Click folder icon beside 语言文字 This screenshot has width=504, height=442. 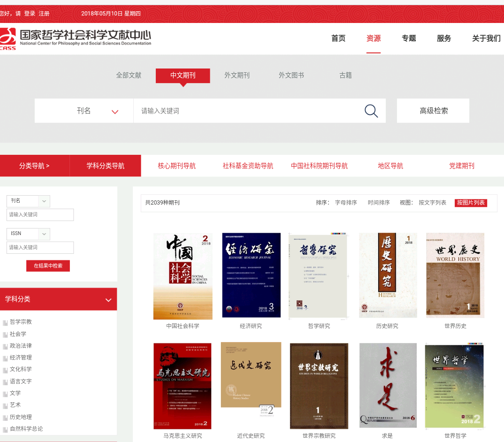point(5,382)
